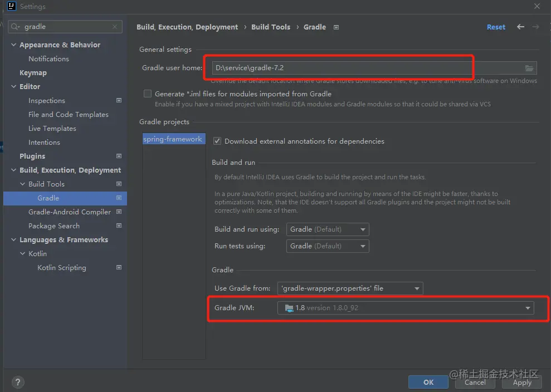551x392 pixels.
Task: Enable Generate *.iml files checkbox
Action: (x=148, y=94)
